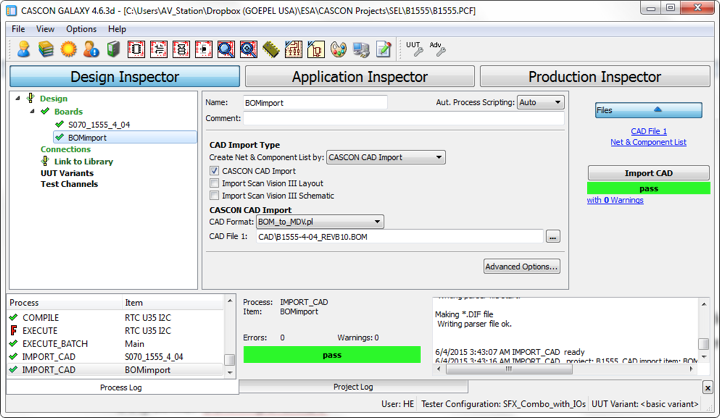
Task: Open the CAD Format dropdown
Action: (320, 222)
